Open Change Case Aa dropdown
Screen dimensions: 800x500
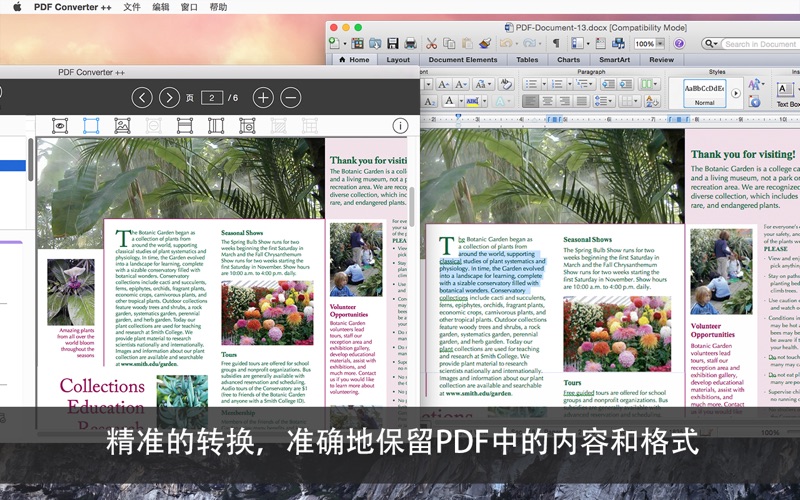point(483,84)
